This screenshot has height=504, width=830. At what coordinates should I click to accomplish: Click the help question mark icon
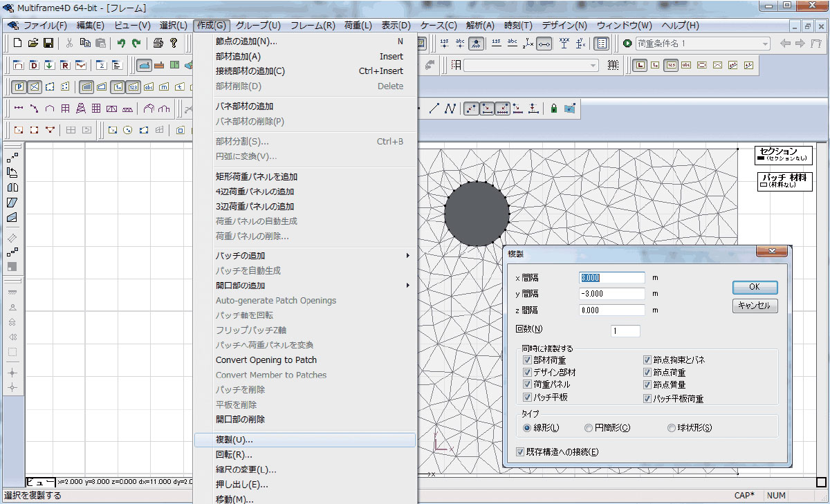(174, 43)
